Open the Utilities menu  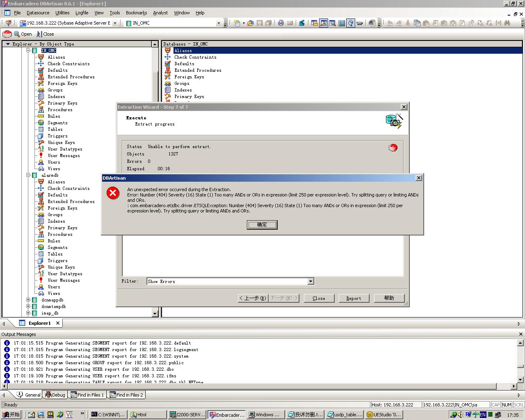(x=62, y=13)
